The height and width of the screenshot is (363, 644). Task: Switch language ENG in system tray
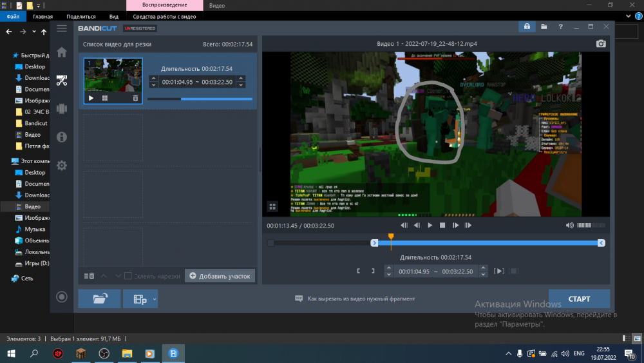pos(579,353)
